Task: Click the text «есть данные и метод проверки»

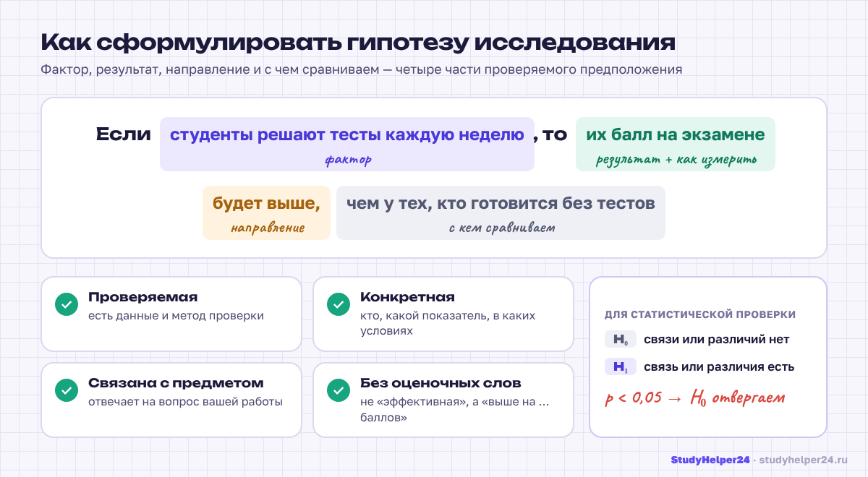Action: [176, 316]
